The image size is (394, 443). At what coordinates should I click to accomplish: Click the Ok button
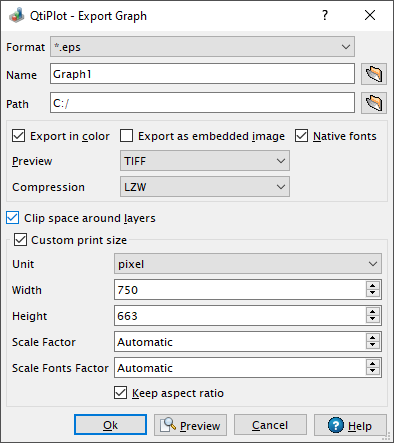click(110, 425)
